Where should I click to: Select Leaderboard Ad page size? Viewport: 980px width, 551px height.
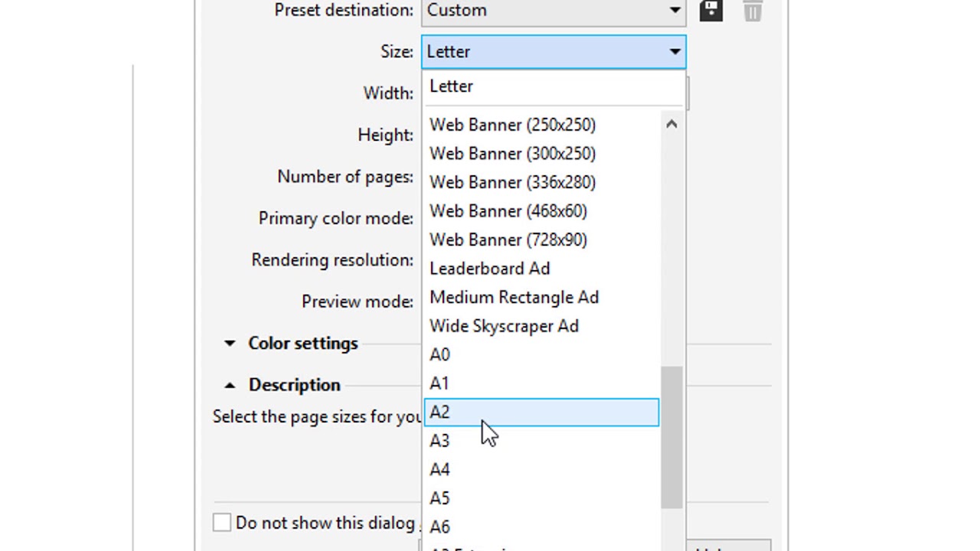pos(541,269)
